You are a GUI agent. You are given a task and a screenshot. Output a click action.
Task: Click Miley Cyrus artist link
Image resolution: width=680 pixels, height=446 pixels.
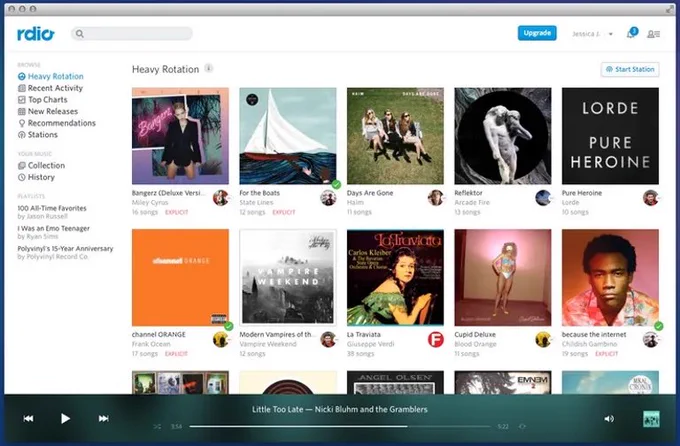(x=150, y=203)
